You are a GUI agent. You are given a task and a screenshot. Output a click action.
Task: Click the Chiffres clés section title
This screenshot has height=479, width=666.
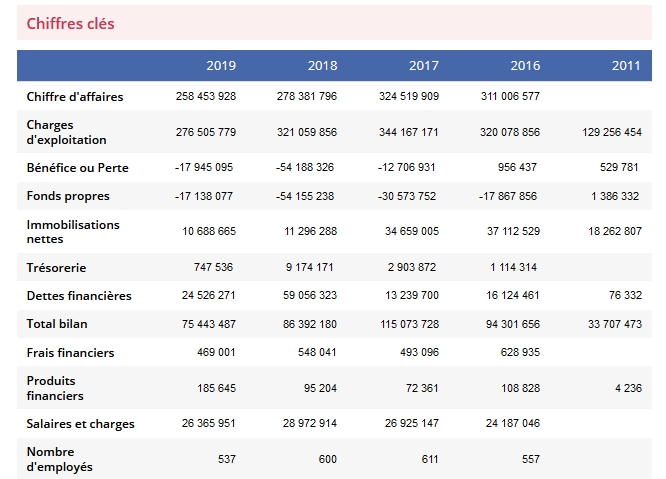click(x=70, y=24)
